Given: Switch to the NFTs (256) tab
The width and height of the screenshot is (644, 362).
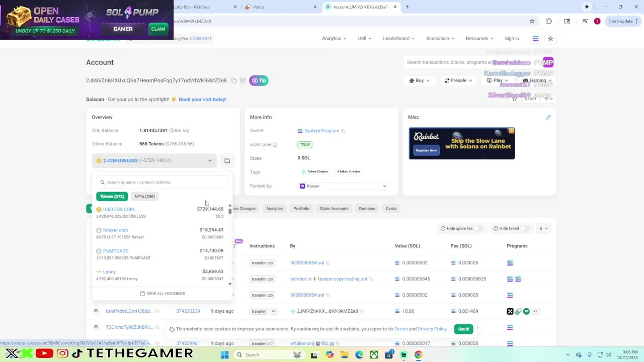Looking at the screenshot, I should (144, 197).
